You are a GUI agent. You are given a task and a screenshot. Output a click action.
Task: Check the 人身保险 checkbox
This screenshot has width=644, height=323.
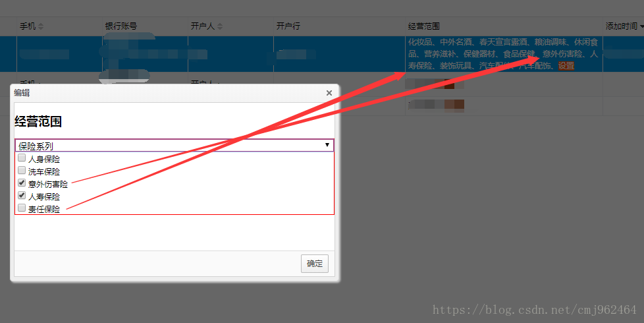pos(22,158)
